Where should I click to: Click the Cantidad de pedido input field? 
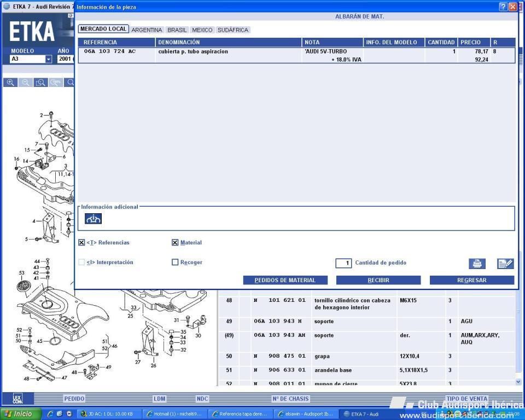[x=343, y=263]
